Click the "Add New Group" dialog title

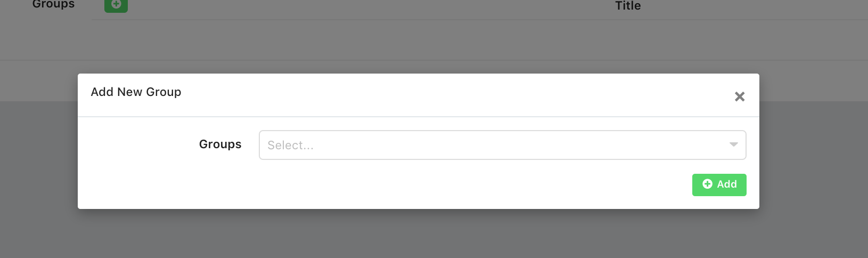point(136,92)
